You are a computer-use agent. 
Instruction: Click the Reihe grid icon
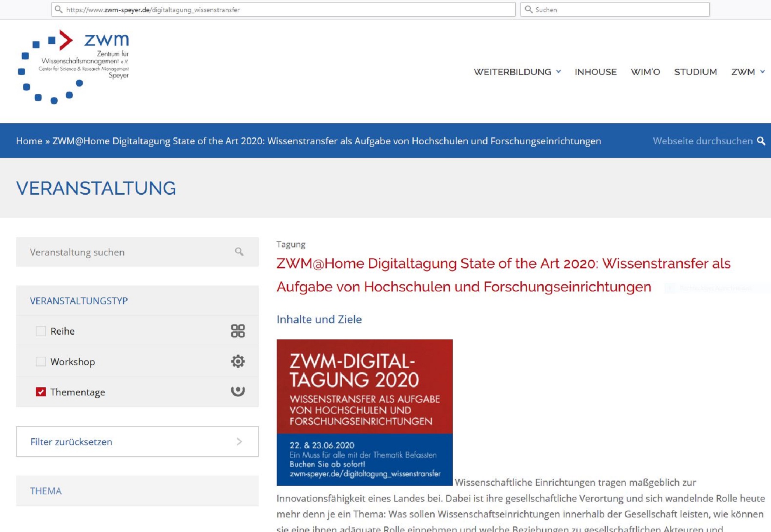pos(238,331)
